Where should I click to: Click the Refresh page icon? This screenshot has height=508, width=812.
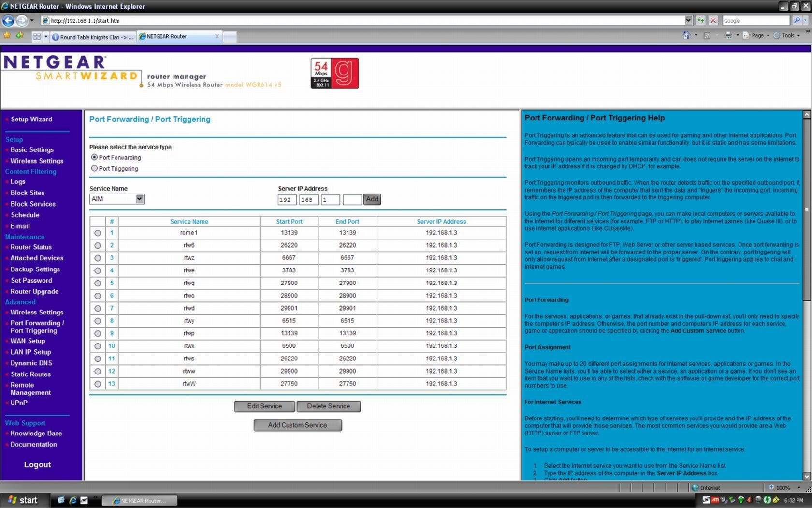pos(700,20)
